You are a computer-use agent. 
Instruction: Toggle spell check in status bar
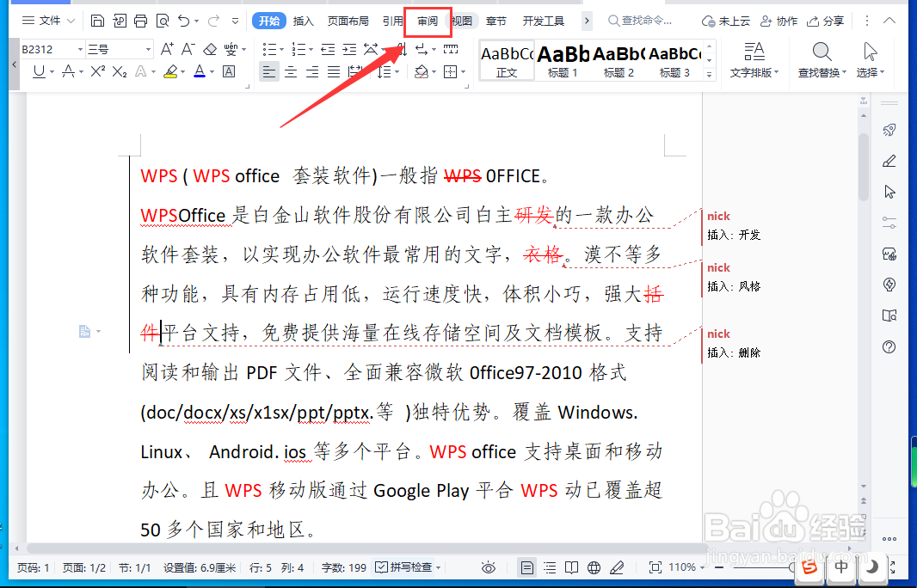(x=407, y=567)
